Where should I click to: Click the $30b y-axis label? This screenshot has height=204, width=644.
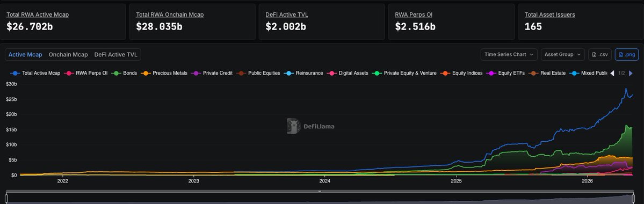coord(11,84)
